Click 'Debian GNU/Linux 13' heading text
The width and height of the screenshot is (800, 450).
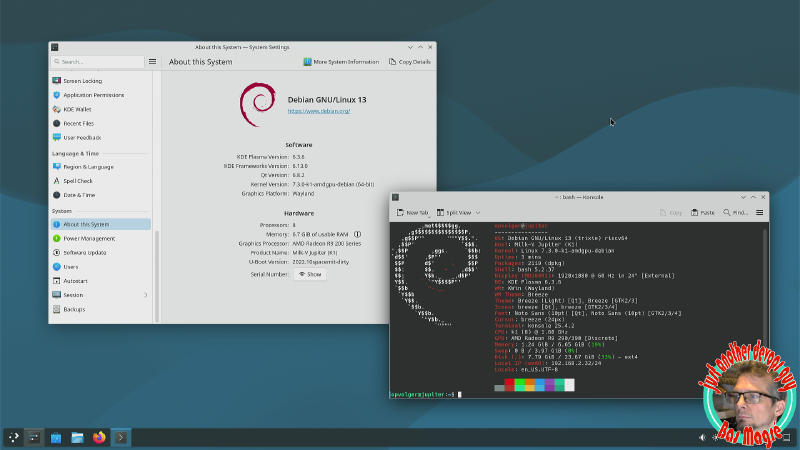point(327,99)
